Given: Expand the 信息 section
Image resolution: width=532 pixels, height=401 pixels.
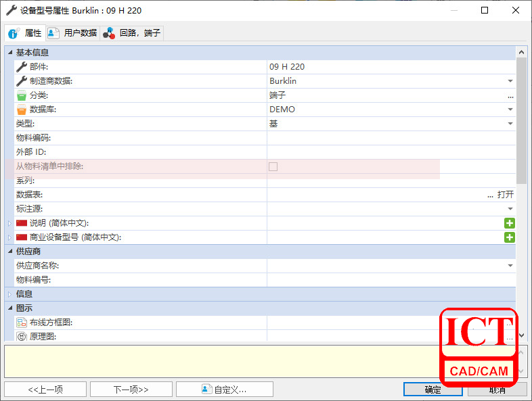Looking at the screenshot, I should point(10,294).
